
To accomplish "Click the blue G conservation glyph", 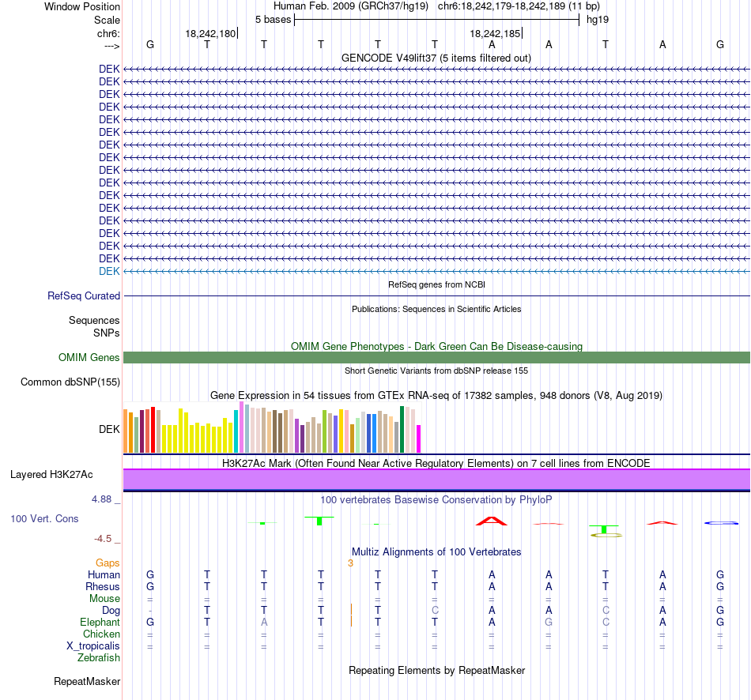I will click(x=721, y=523).
